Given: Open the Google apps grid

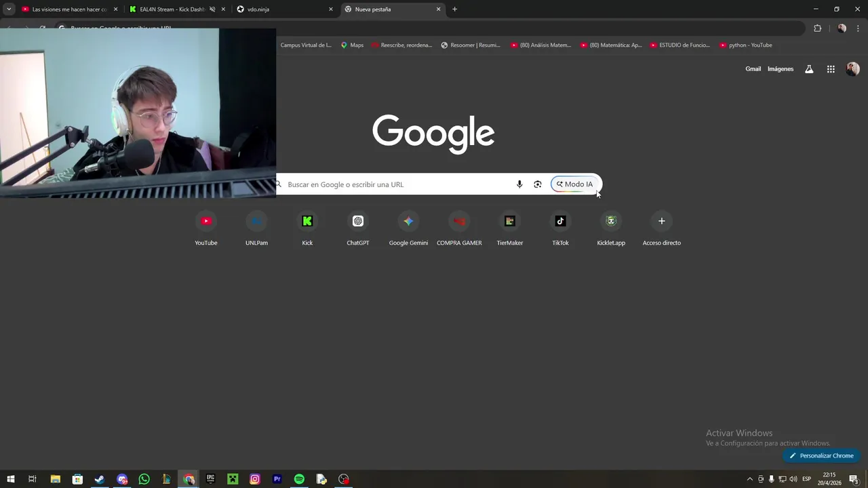Looking at the screenshot, I should pos(831,69).
